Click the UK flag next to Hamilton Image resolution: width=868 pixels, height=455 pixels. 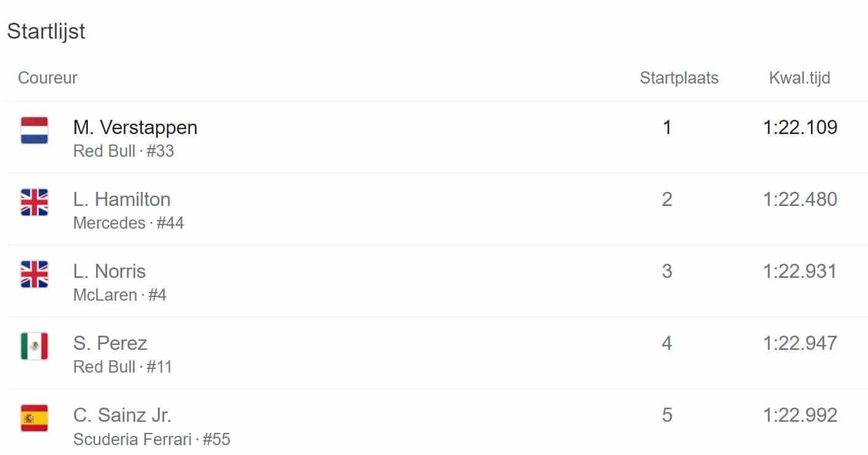(34, 202)
